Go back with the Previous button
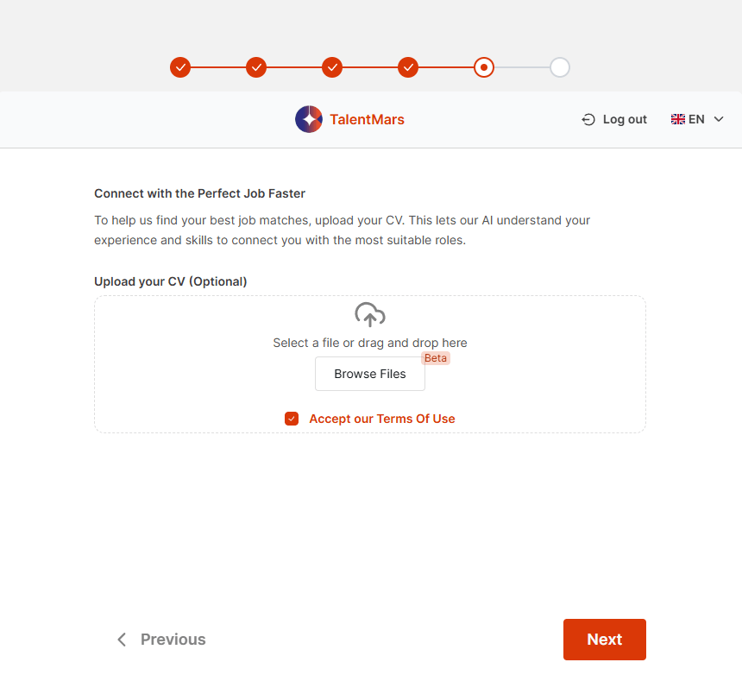 click(173, 640)
